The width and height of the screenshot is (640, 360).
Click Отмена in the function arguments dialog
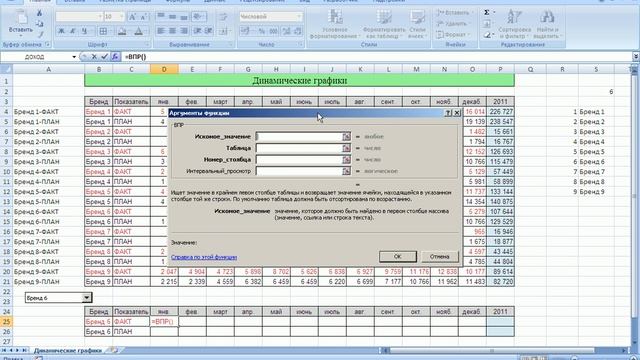tap(440, 257)
